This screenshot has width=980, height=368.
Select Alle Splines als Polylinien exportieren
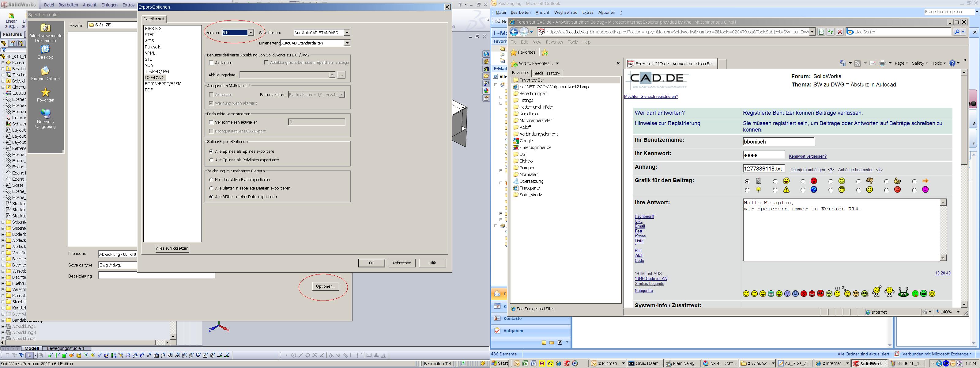(212, 160)
